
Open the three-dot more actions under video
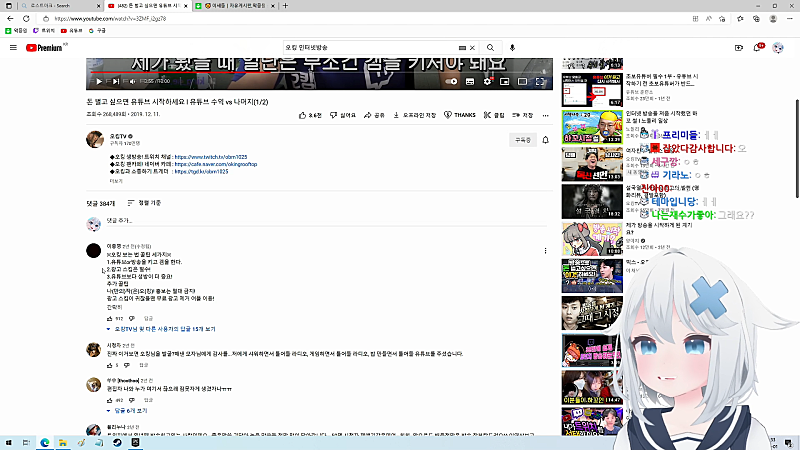pos(545,115)
